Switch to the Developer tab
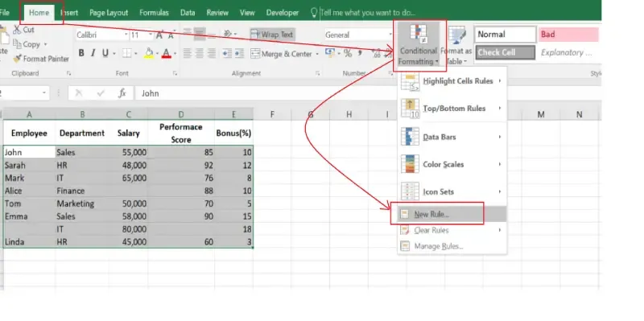Viewport: 644px width, 321px height. [x=283, y=13]
